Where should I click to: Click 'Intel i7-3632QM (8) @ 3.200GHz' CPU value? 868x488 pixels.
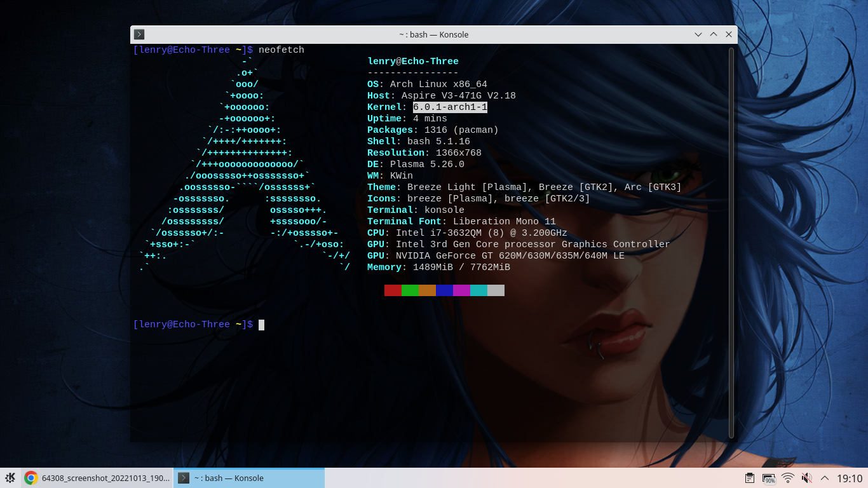[x=482, y=233]
